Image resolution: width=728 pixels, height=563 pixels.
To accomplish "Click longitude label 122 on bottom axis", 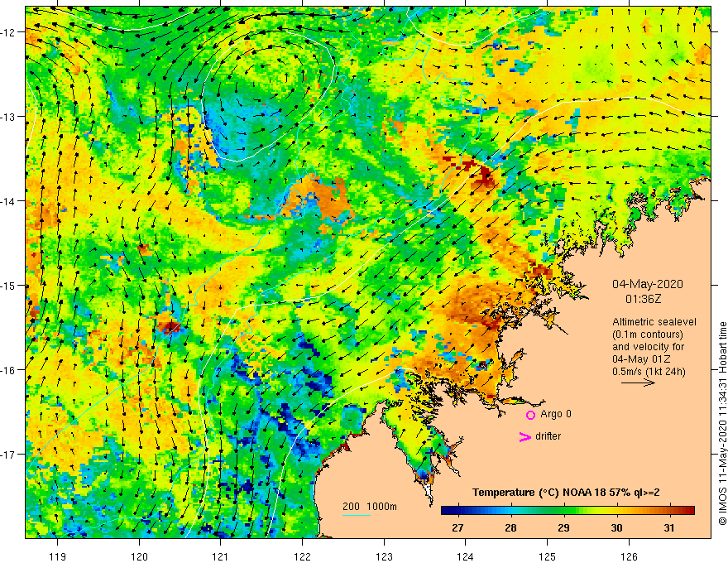I will point(302,556).
